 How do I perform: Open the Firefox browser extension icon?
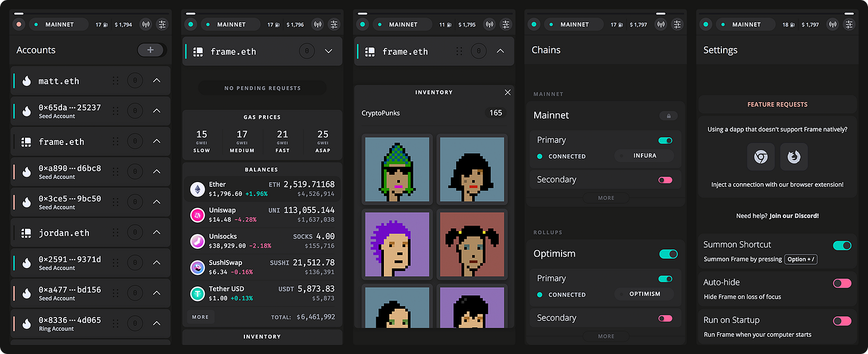click(794, 157)
